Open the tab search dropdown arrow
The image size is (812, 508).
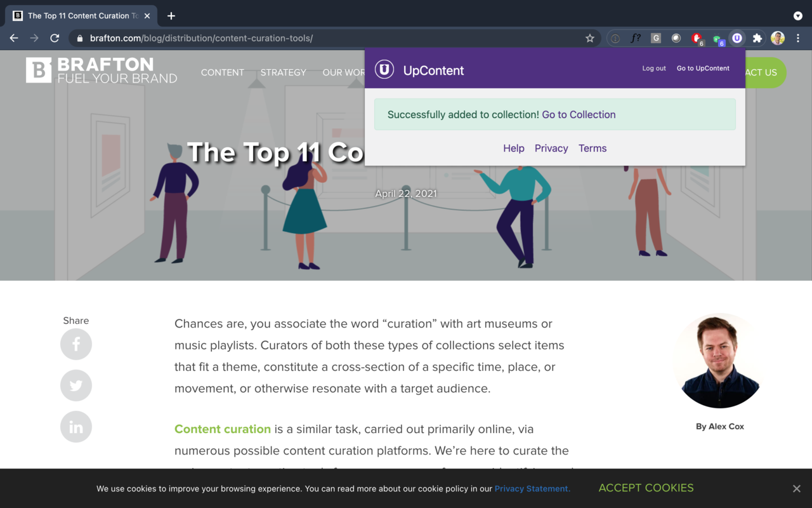tap(798, 16)
